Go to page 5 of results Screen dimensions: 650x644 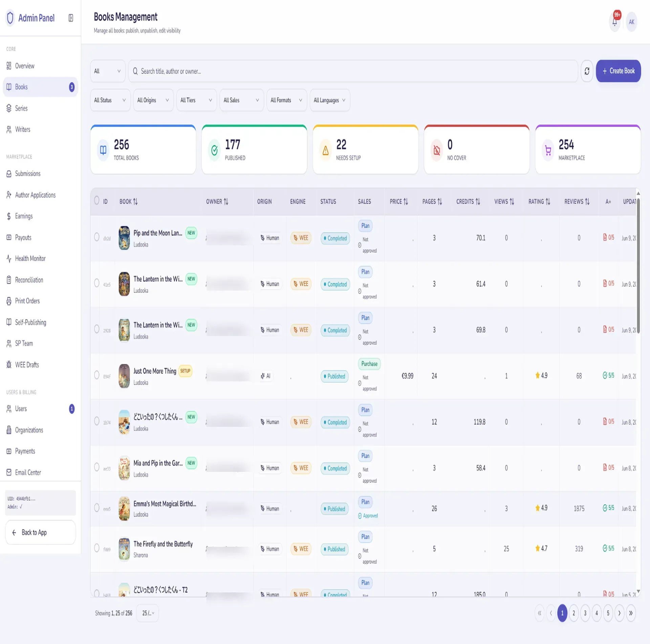click(x=608, y=613)
